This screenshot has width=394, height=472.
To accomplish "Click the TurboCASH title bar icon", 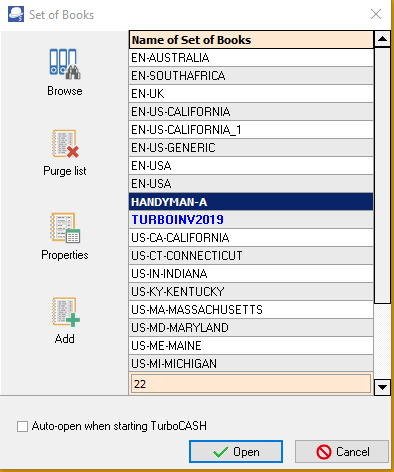I will 16,14.
